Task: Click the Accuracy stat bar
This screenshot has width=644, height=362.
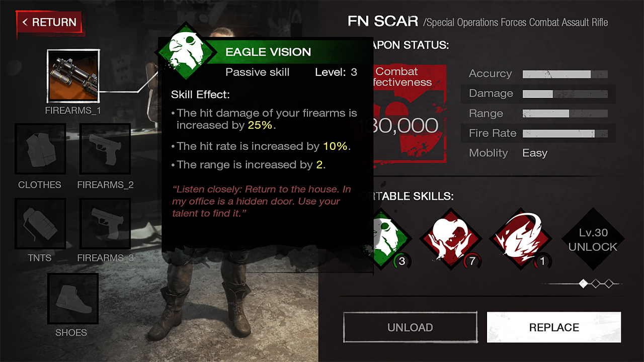Action: (565, 74)
